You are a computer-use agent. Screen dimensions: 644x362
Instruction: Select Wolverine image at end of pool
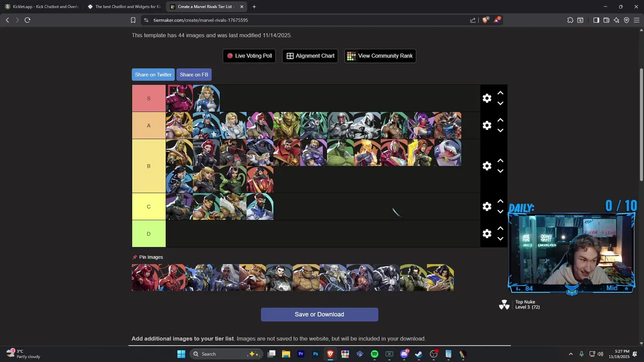coord(440,278)
